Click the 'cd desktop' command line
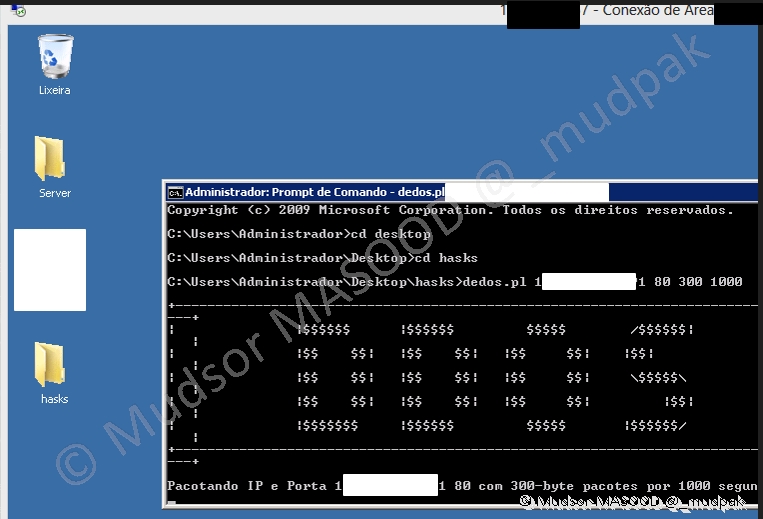 click(x=298, y=235)
